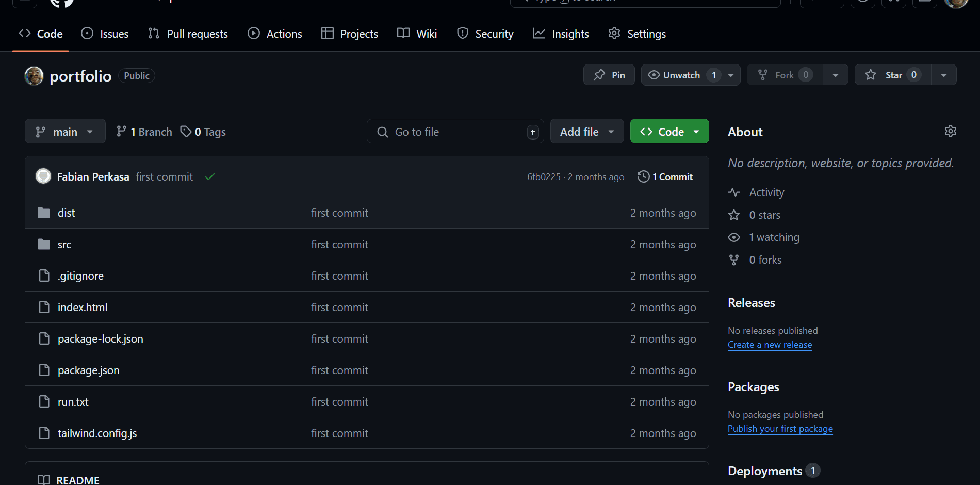
Task: Click the green commit status checkmark
Action: (209, 177)
